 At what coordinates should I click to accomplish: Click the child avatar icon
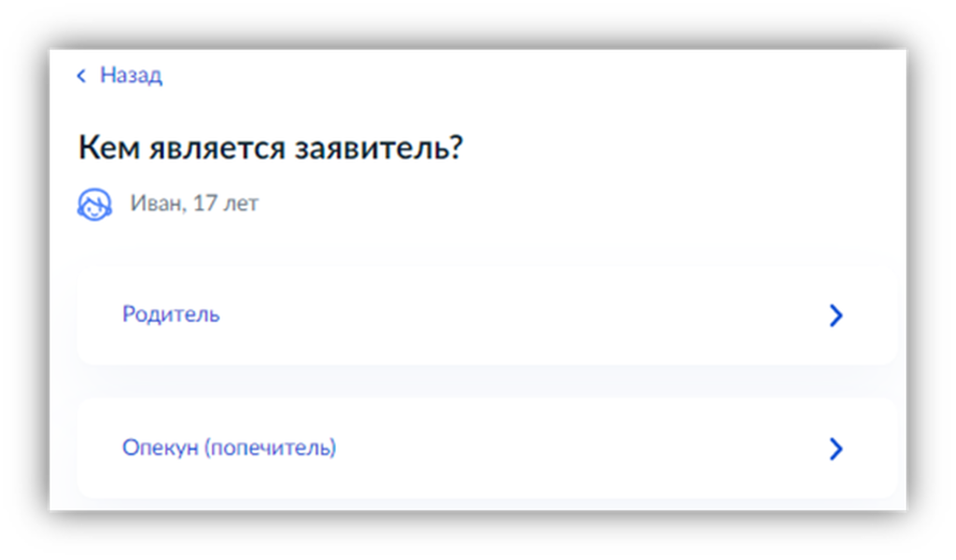click(x=93, y=203)
